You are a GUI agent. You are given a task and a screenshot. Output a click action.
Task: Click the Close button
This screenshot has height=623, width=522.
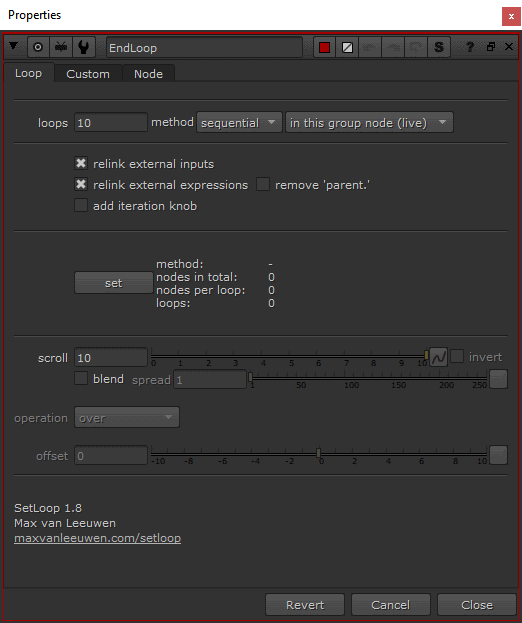[477, 605]
